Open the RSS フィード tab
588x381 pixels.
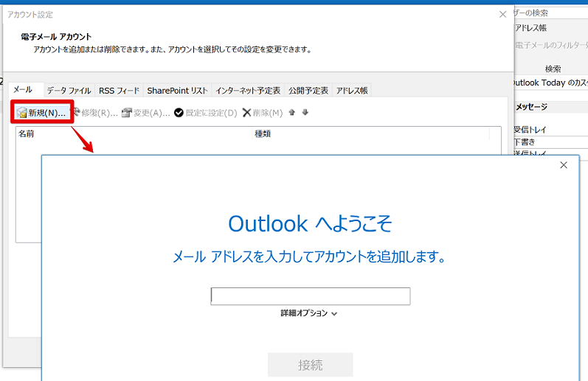pos(119,91)
